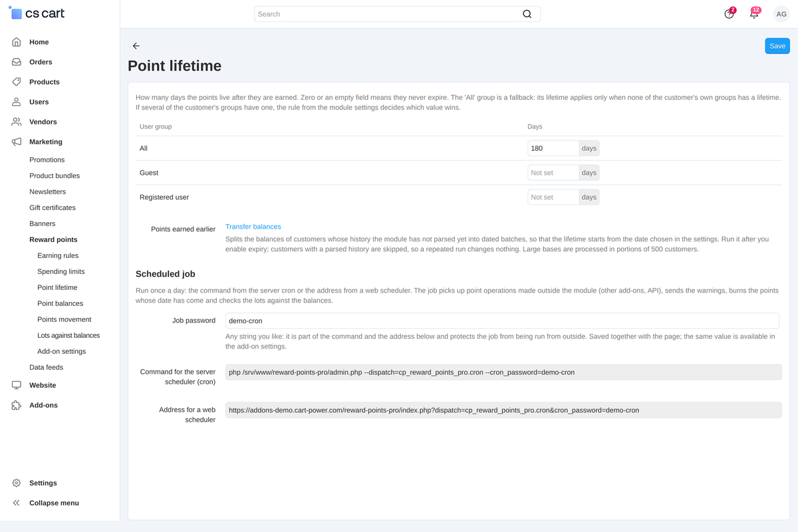Open Website in the sidebar

[43, 385]
